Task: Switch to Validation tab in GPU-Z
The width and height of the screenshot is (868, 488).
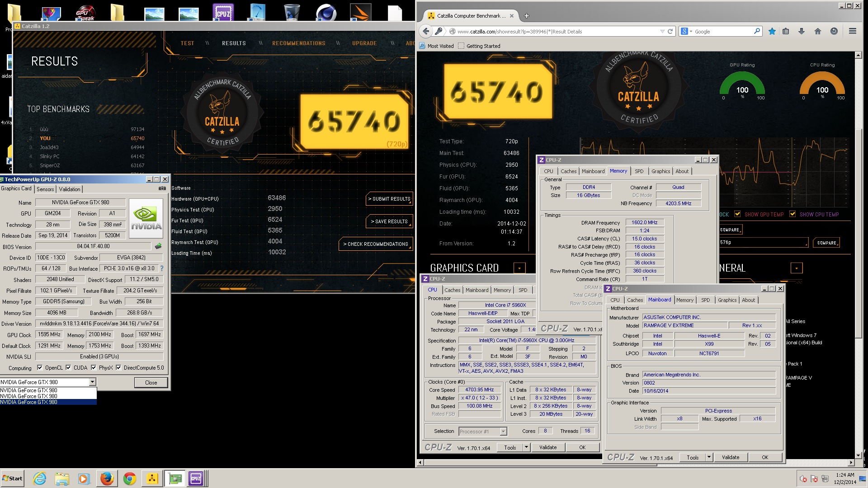Action: coord(70,189)
